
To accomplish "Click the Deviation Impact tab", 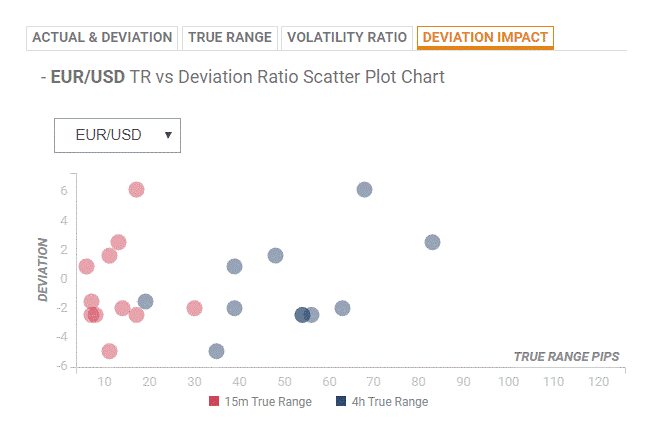I will (485, 38).
